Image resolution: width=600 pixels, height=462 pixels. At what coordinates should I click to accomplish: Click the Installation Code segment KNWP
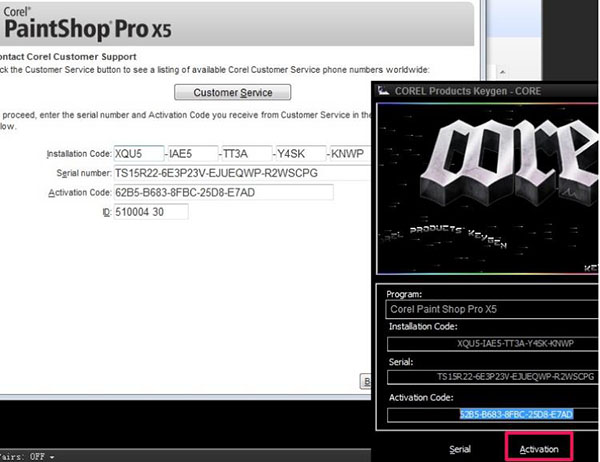pos(350,153)
